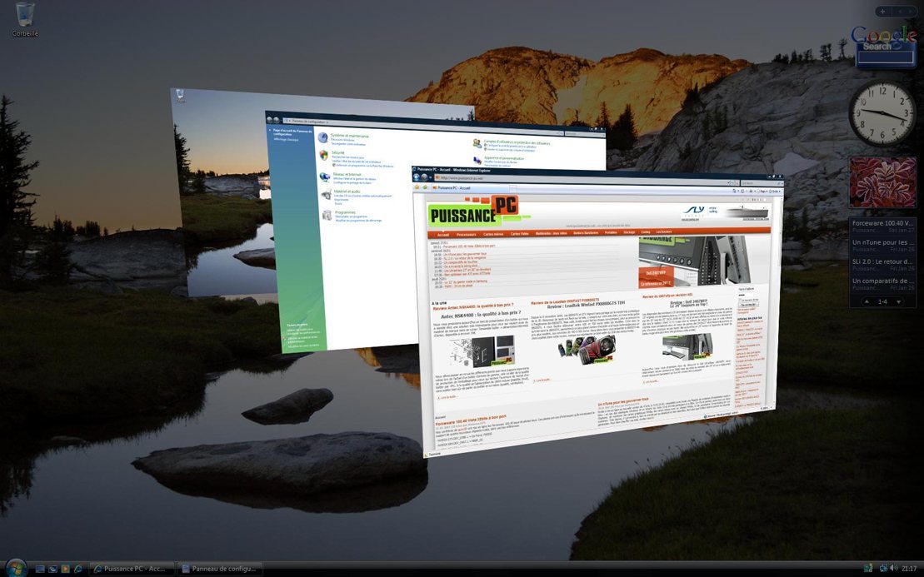
Task: Click Show Desktop in Quick Launch
Action: coord(39,569)
